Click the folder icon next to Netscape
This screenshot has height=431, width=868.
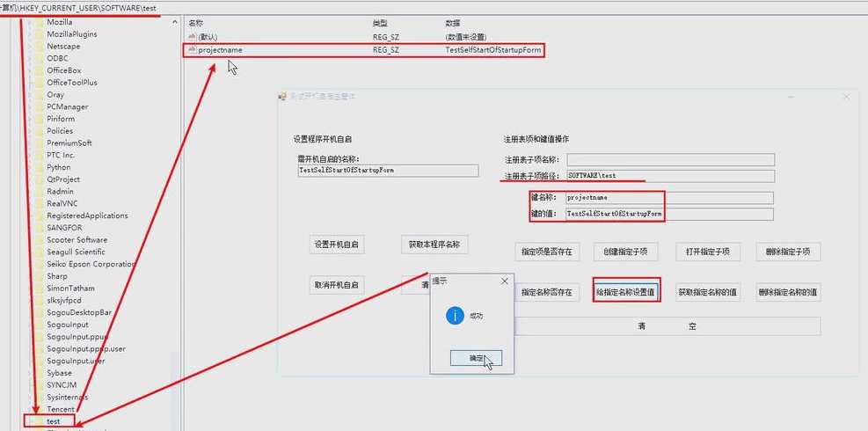tap(38, 47)
